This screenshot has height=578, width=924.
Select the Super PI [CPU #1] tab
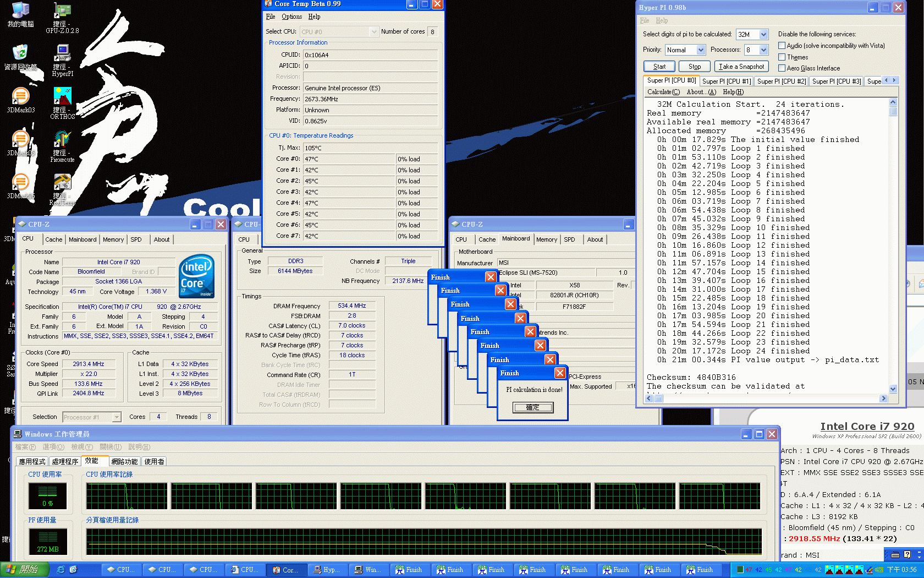pyautogui.click(x=727, y=81)
